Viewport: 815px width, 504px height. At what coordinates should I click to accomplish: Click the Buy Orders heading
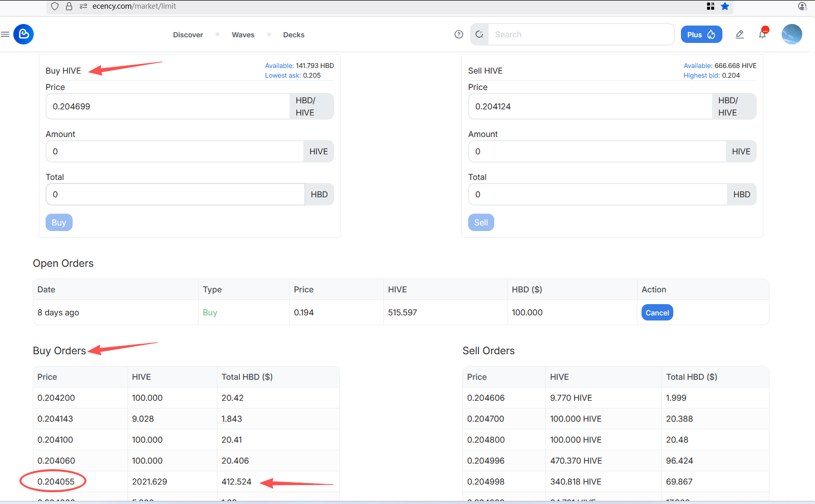59,351
